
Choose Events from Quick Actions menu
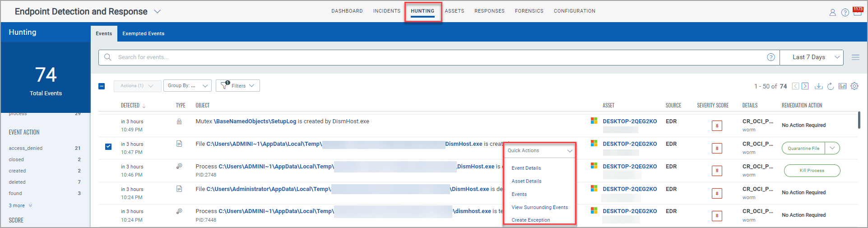click(519, 194)
